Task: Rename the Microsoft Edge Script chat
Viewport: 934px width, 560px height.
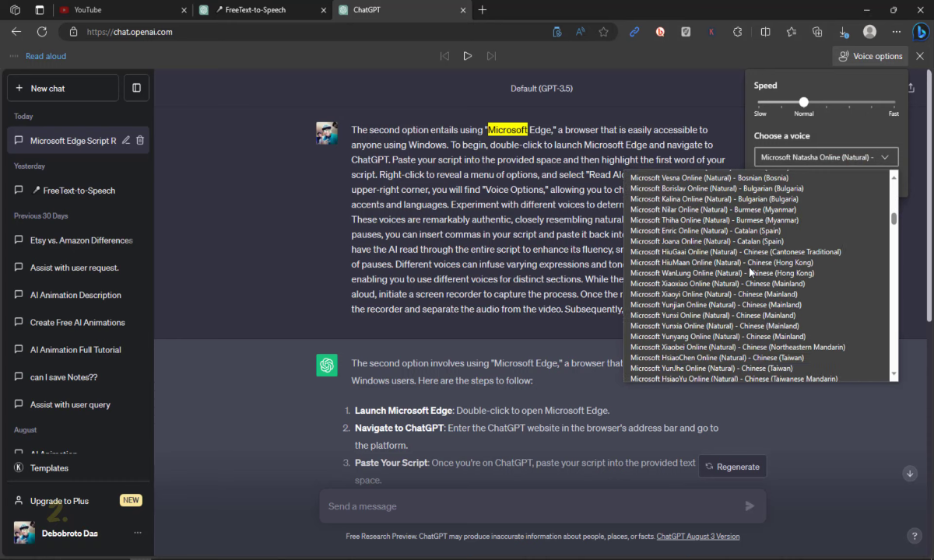Action: pyautogui.click(x=126, y=141)
